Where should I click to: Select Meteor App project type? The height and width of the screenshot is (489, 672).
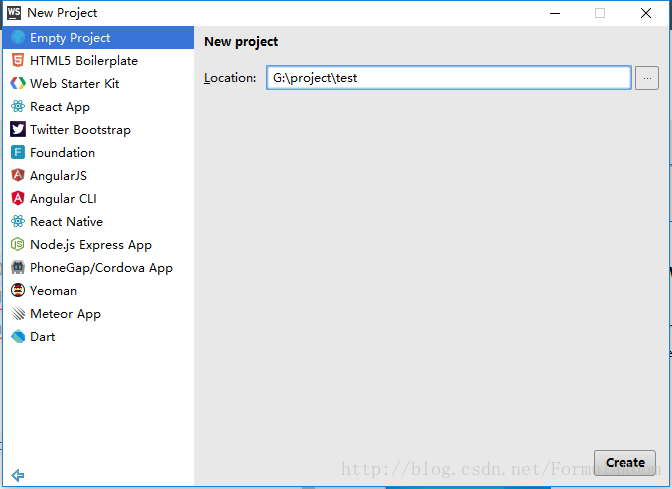(98, 313)
